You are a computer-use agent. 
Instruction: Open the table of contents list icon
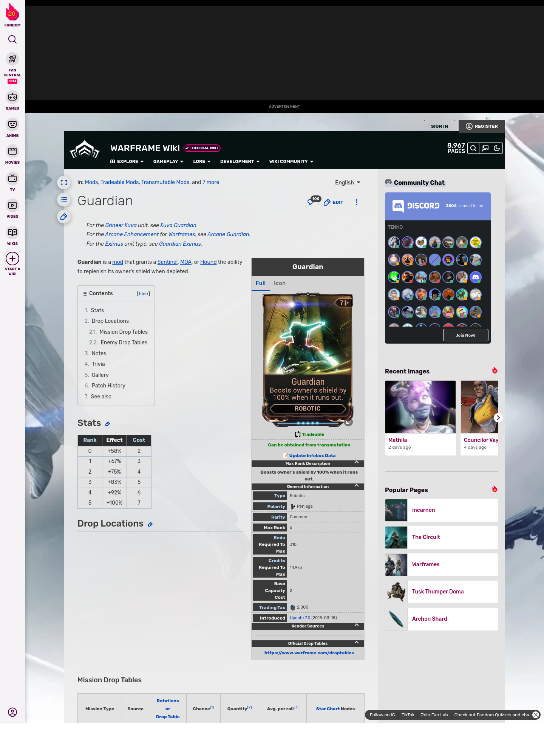pyautogui.click(x=64, y=200)
